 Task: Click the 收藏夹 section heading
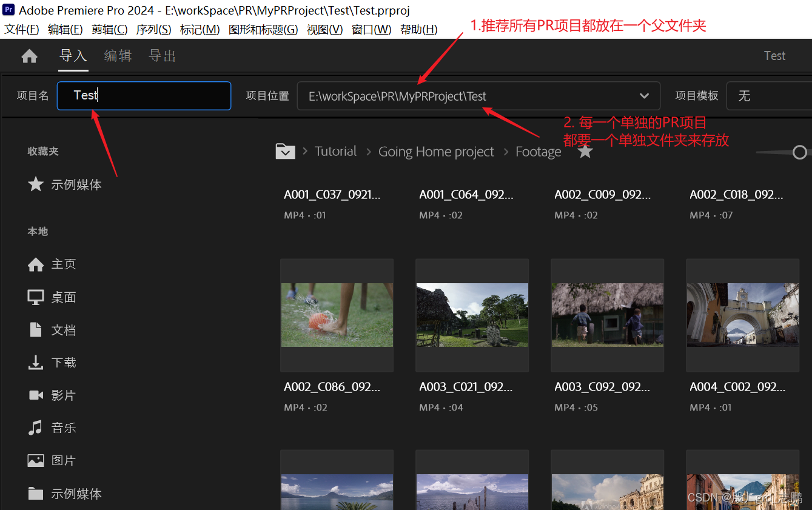click(43, 151)
